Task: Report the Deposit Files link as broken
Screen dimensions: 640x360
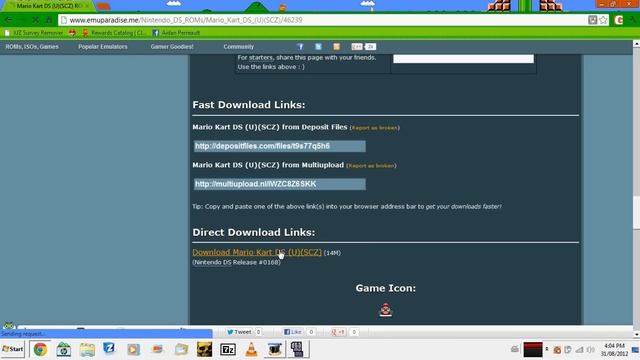Action: [x=375, y=128]
